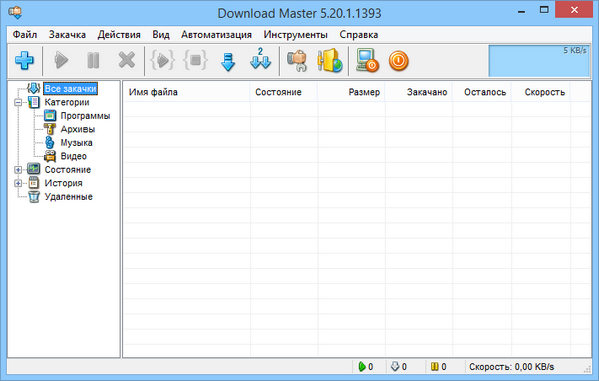Viewport: 599px width, 381px height.
Task: Select the Программы category
Action: [x=85, y=116]
